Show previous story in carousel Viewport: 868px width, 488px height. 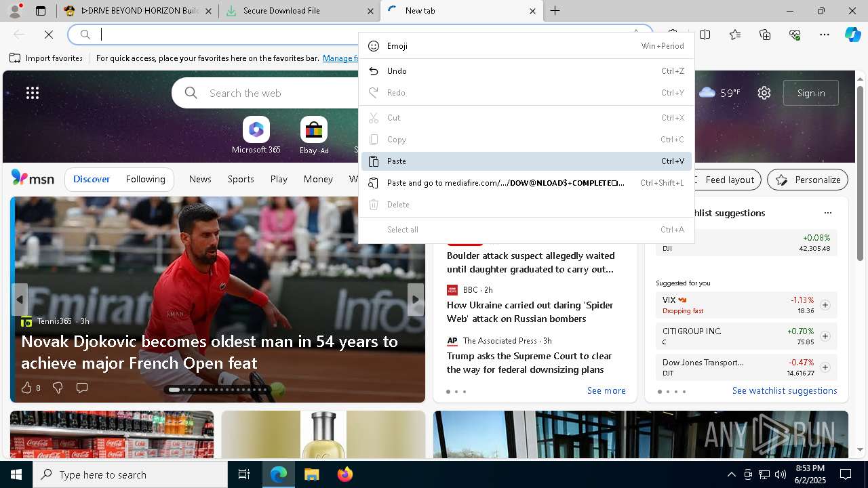20,300
